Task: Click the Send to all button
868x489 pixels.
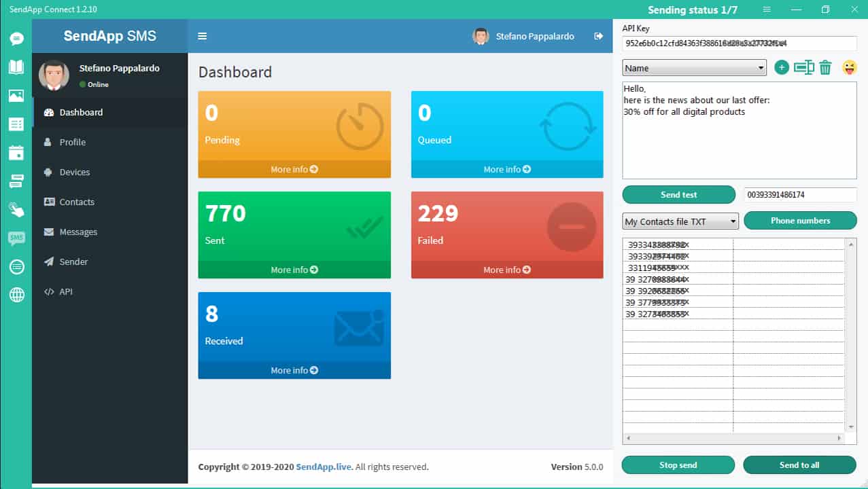Action: tap(799, 465)
